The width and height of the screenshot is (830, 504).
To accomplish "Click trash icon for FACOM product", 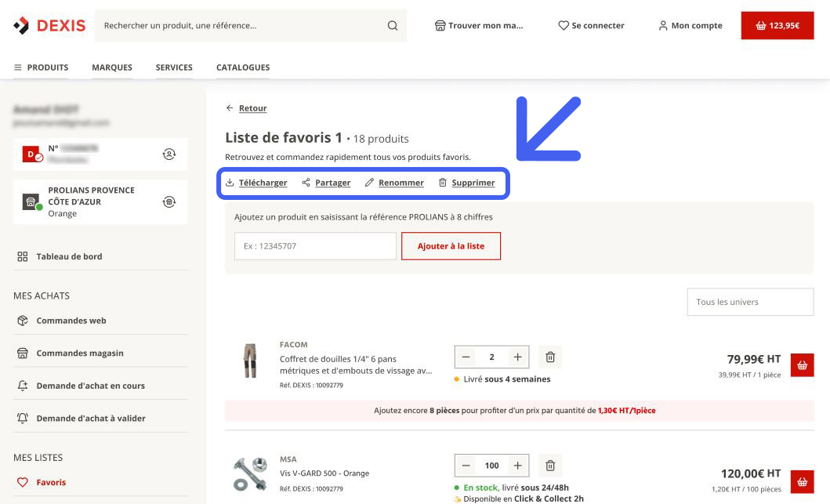I will click(x=550, y=357).
